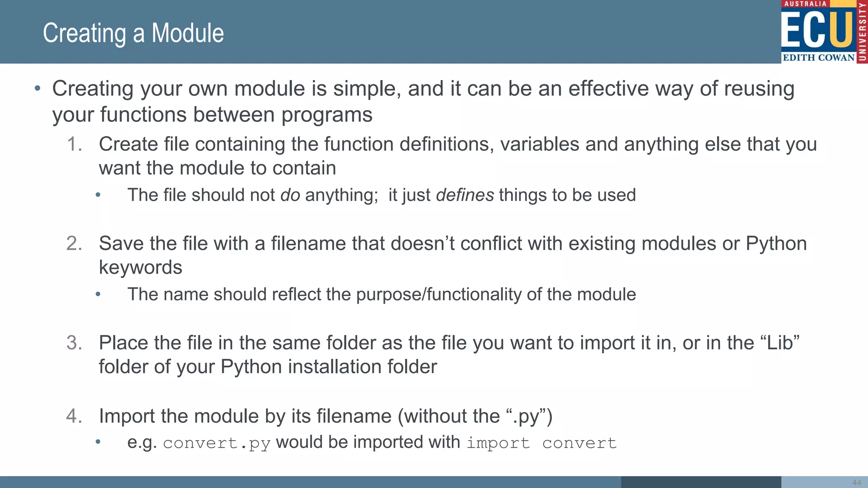Click the import convert code snippet
This screenshot has height=488, width=868.
(x=541, y=443)
